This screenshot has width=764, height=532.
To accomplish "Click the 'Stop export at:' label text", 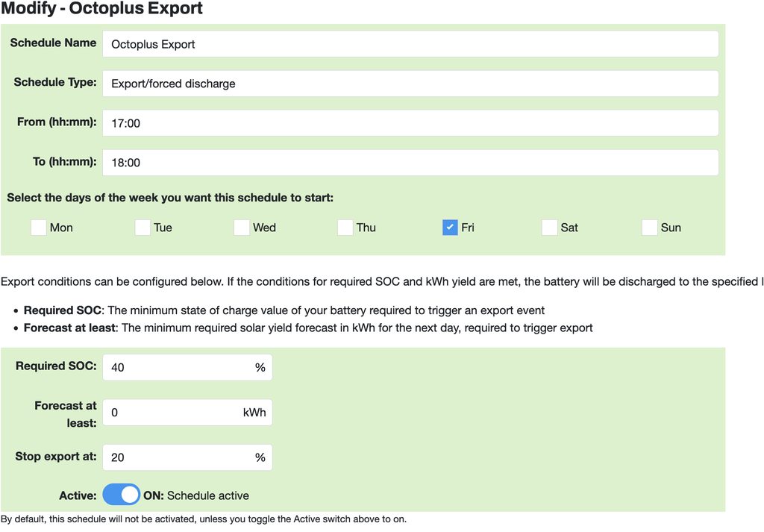I will (56, 456).
